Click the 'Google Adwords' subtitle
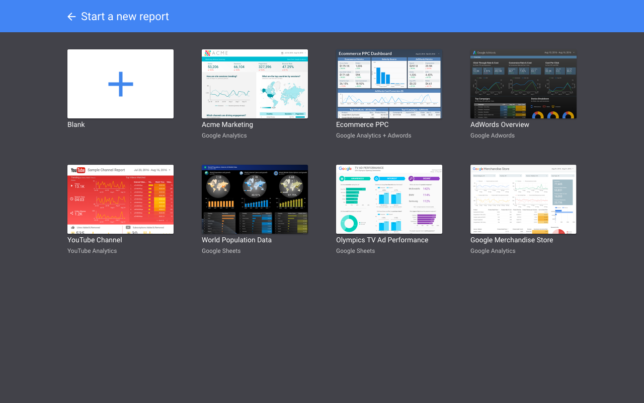The height and width of the screenshot is (403, 644). click(492, 136)
